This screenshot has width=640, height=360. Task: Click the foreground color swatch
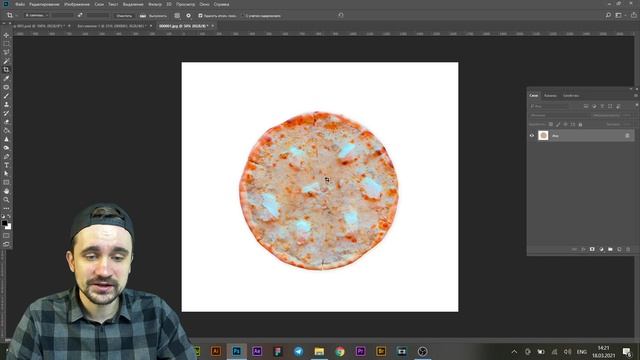pos(4,223)
